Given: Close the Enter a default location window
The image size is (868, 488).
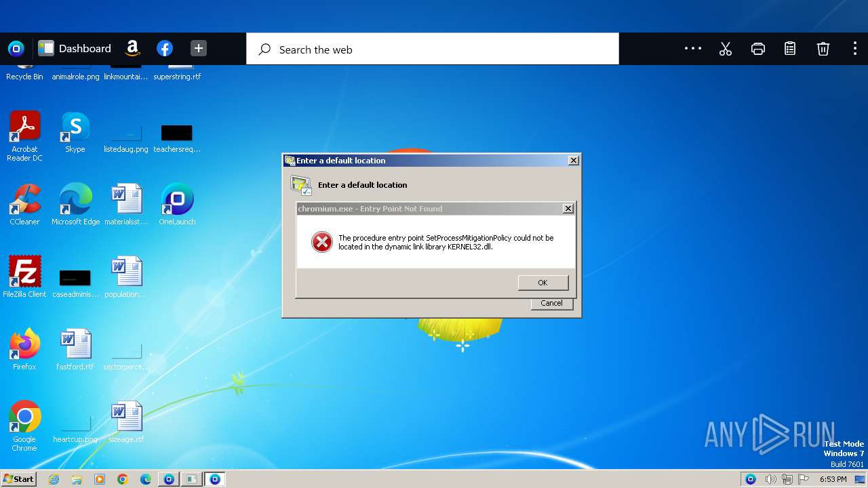Looking at the screenshot, I should tap(574, 161).
